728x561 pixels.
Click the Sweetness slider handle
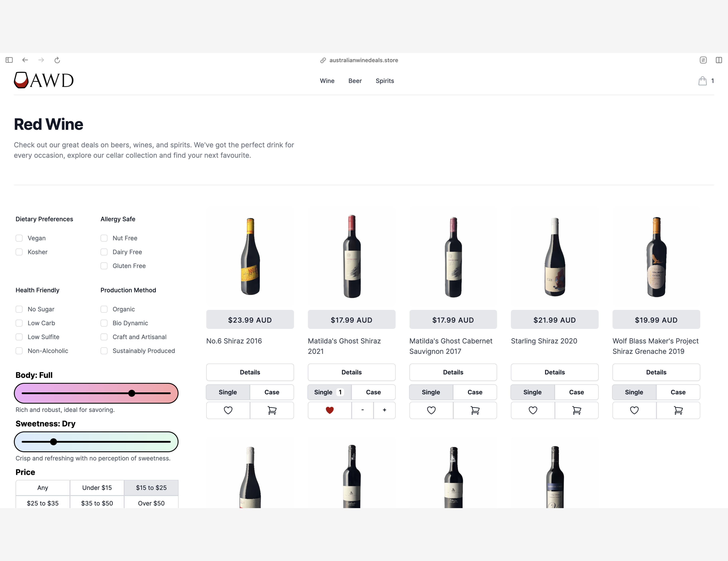pyautogui.click(x=53, y=442)
